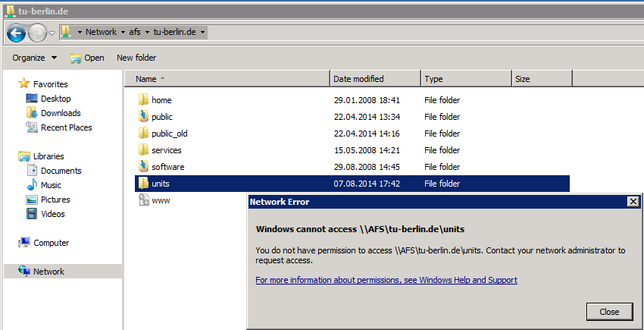This screenshot has width=644, height=330.
Task: Click the software folder link icon
Action: pyautogui.click(x=143, y=167)
